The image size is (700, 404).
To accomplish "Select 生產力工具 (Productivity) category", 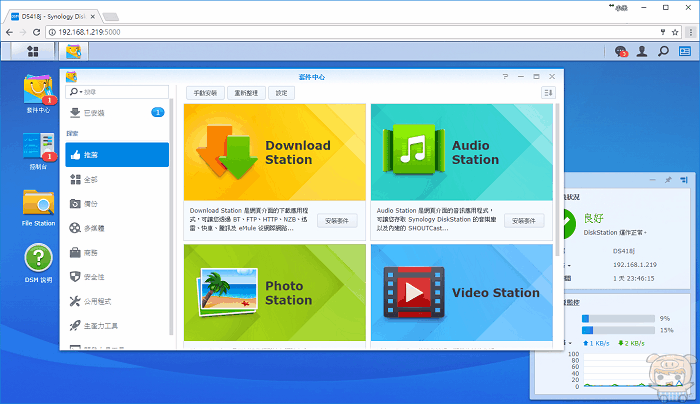I will click(x=117, y=326).
